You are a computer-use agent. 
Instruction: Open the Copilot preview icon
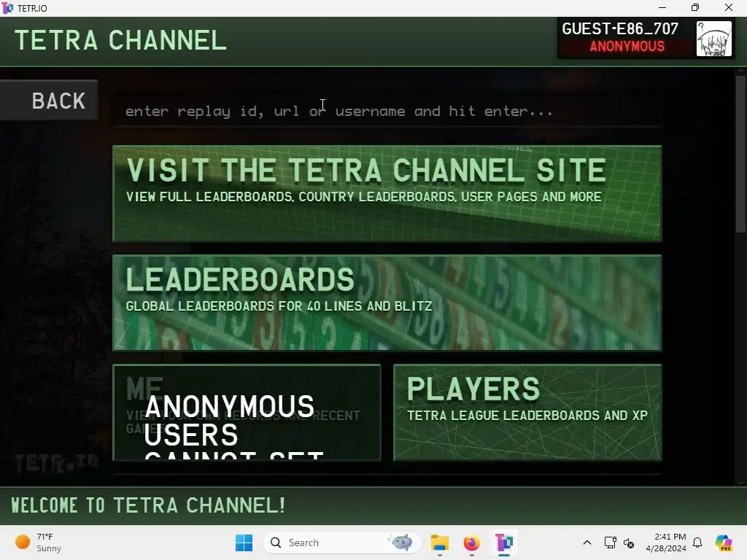pyautogui.click(x=724, y=542)
